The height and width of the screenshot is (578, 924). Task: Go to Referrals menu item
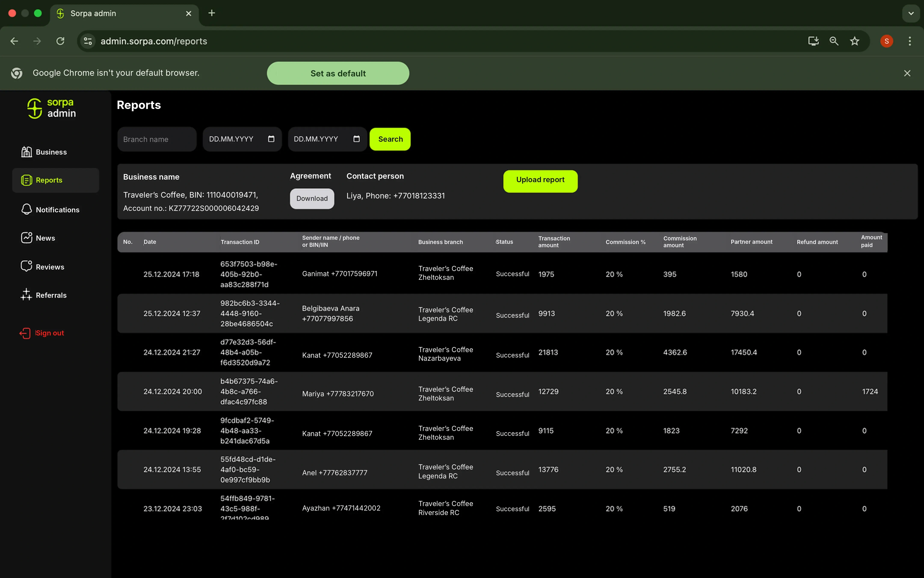pyautogui.click(x=51, y=295)
